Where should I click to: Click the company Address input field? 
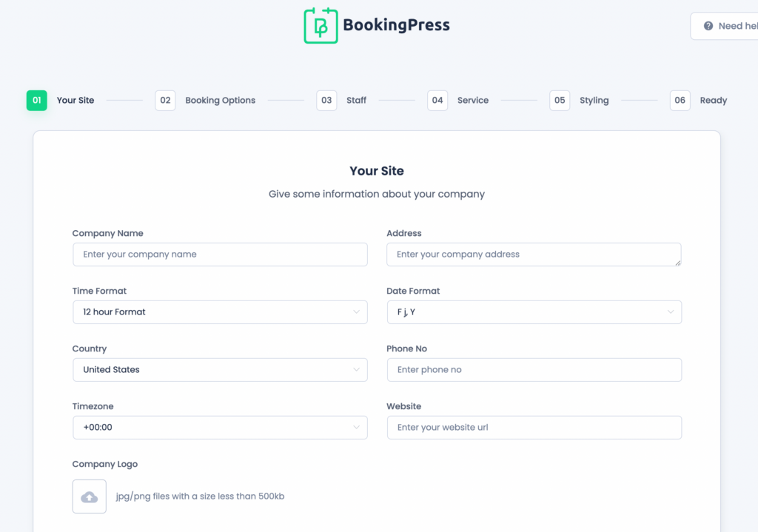[534, 254]
